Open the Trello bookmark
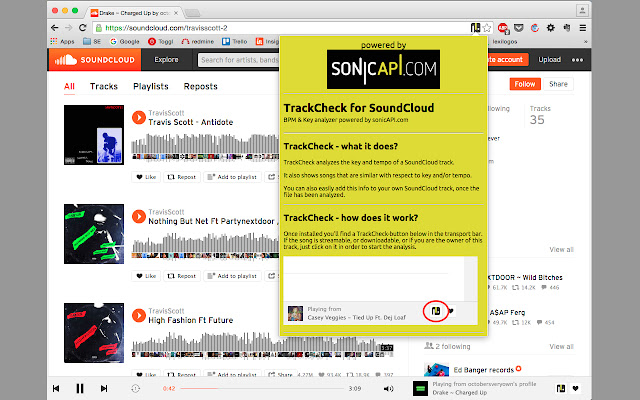This screenshot has height=400, width=640. click(235, 41)
